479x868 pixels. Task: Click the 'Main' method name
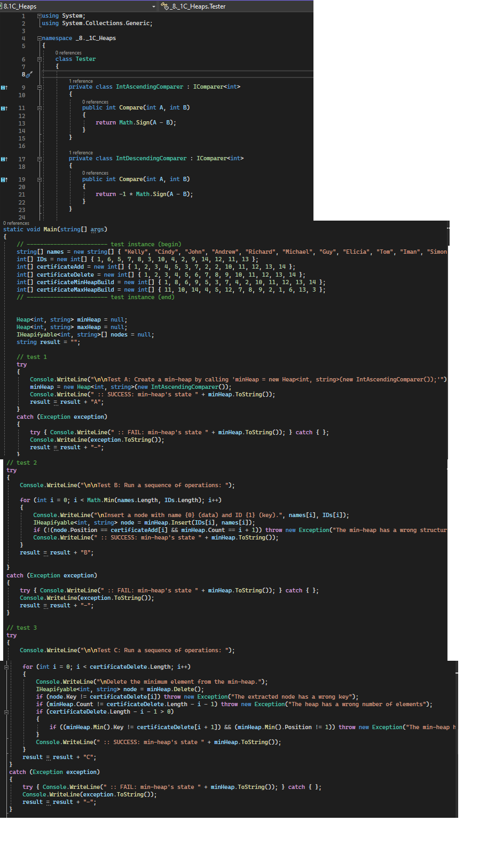click(50, 229)
